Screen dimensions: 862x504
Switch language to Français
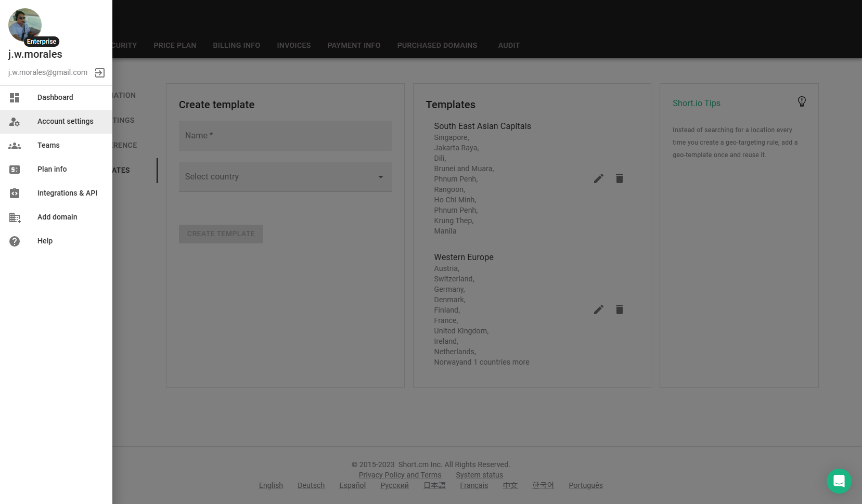coord(474,485)
